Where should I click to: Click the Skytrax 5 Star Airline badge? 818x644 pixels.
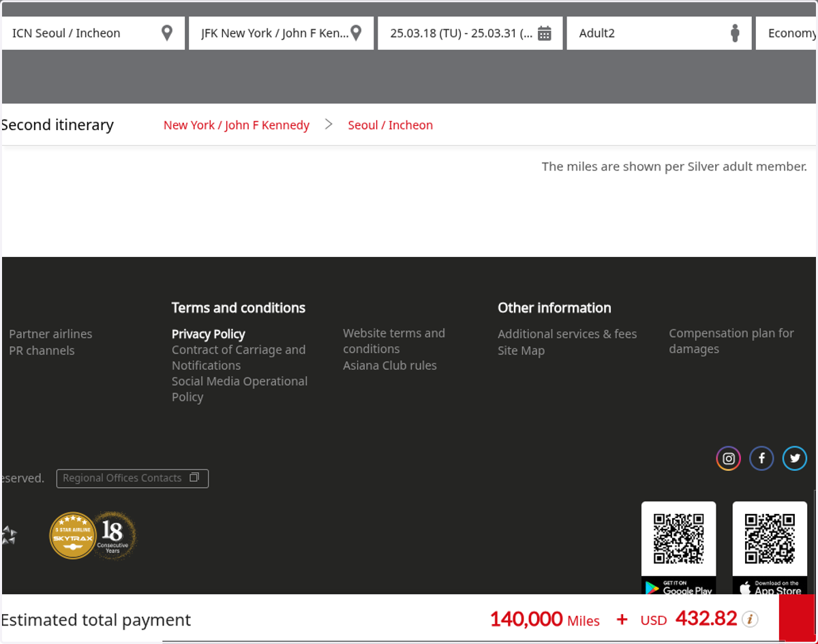point(72,536)
